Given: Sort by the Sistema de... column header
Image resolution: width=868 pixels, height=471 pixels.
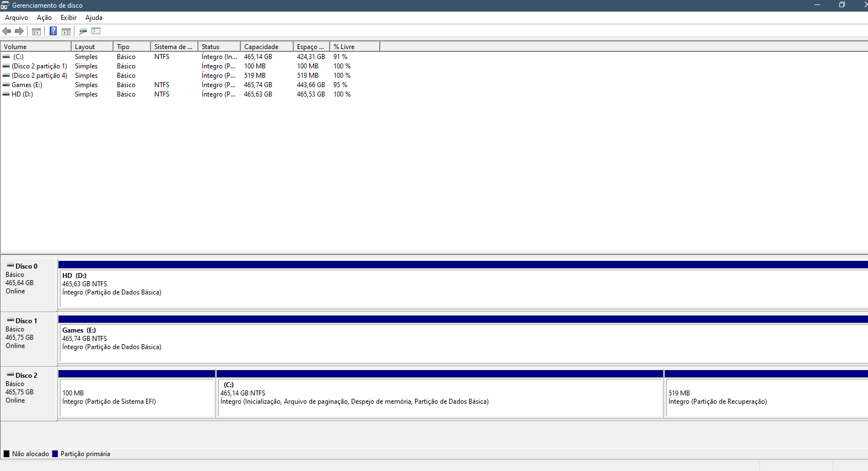Looking at the screenshot, I should click(x=174, y=47).
